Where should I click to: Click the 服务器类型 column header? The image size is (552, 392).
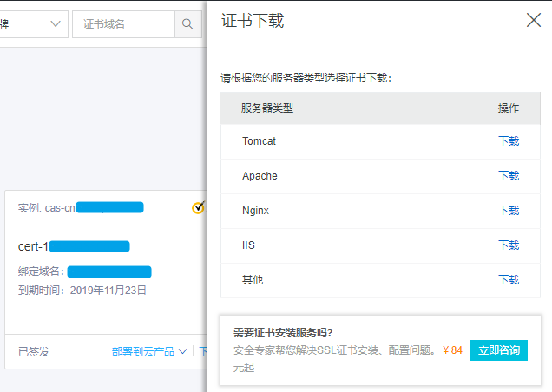coord(267,108)
